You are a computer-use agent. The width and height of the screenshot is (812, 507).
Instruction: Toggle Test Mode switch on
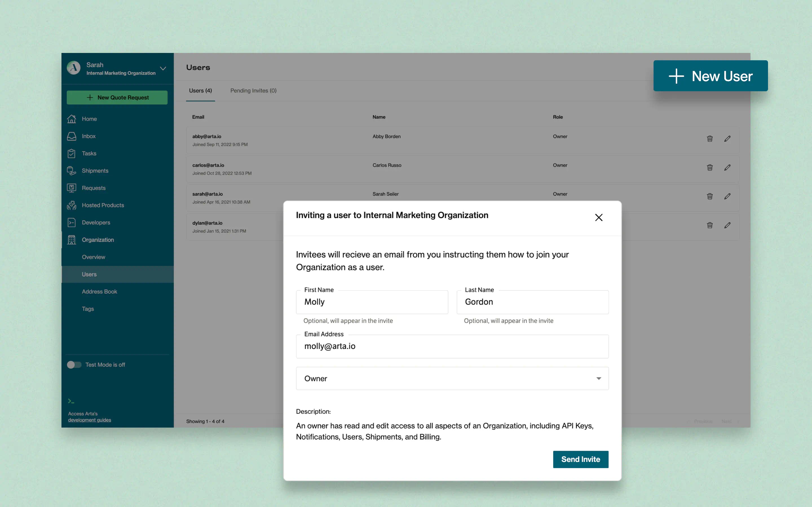point(74,364)
